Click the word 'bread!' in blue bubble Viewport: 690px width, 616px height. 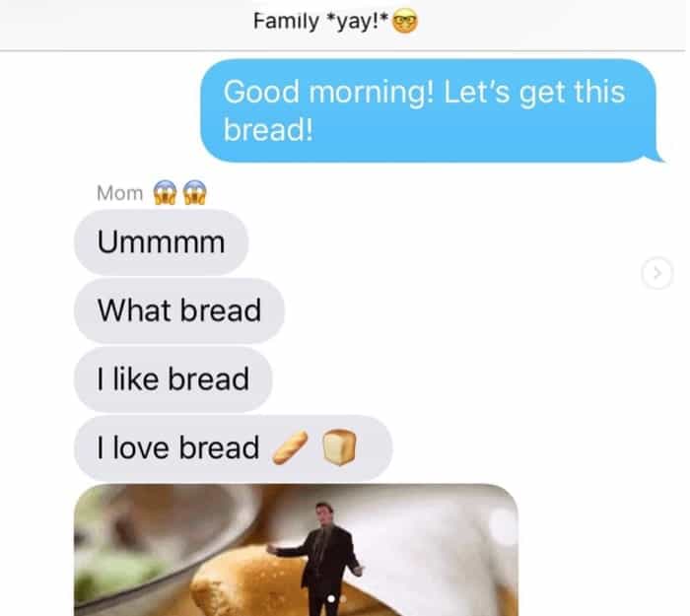pos(268,130)
